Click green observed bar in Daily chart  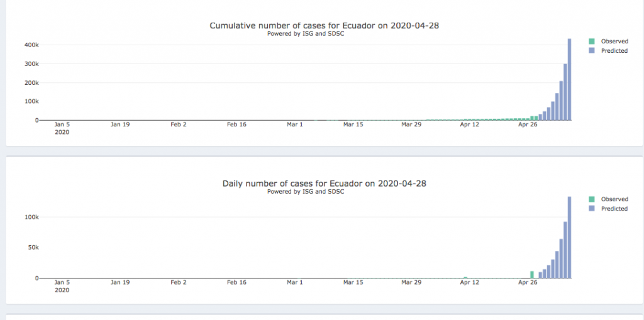[532, 275]
